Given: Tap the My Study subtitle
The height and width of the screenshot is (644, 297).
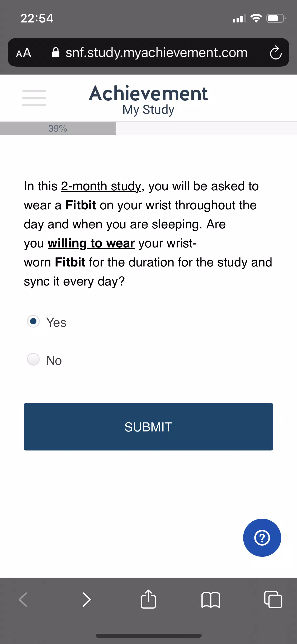Looking at the screenshot, I should point(148,110).
